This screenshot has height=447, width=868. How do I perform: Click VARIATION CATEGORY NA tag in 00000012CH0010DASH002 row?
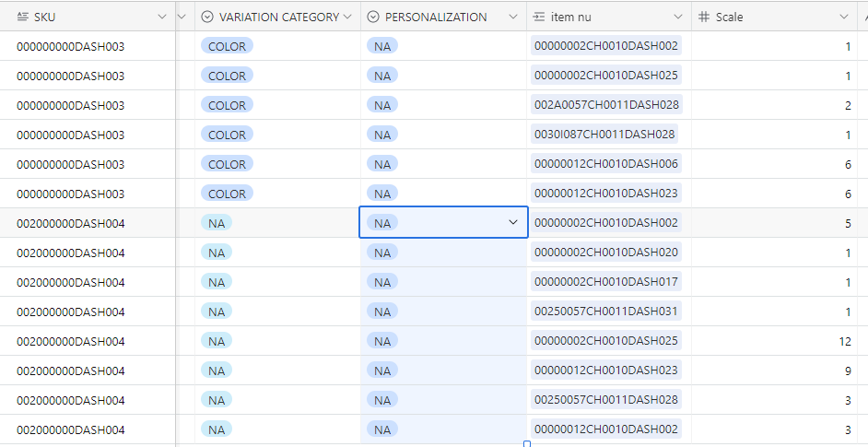point(217,429)
